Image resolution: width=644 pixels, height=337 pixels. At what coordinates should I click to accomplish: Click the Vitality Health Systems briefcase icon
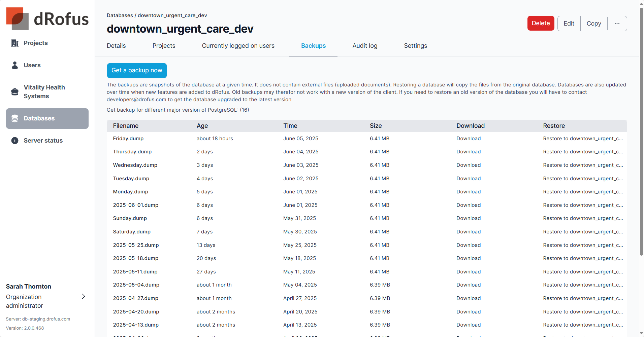point(15,92)
